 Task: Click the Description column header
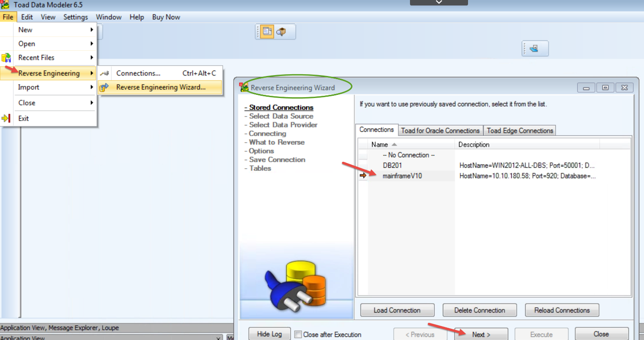pos(527,144)
